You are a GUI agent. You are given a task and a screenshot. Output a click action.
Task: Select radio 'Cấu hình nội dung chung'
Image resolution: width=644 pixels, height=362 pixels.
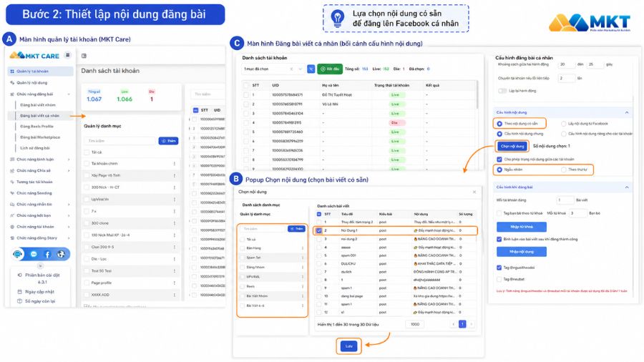(x=499, y=134)
